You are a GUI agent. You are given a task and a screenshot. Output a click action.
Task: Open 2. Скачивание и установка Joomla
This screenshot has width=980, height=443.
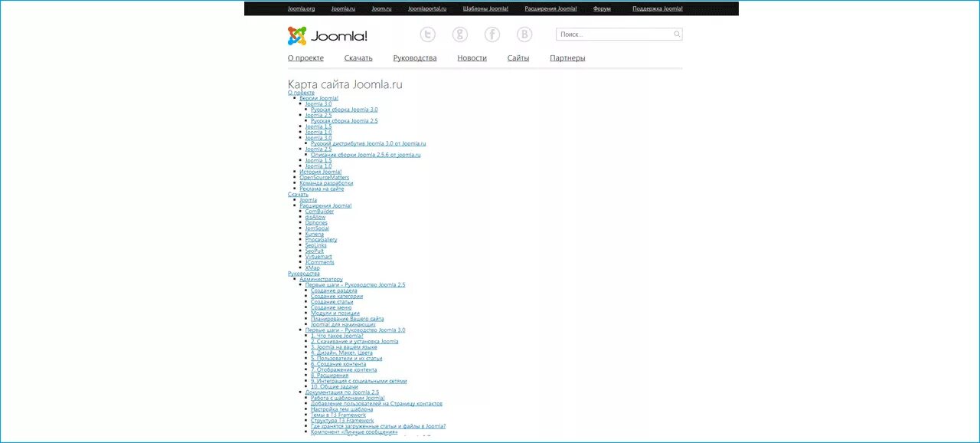pyautogui.click(x=354, y=342)
